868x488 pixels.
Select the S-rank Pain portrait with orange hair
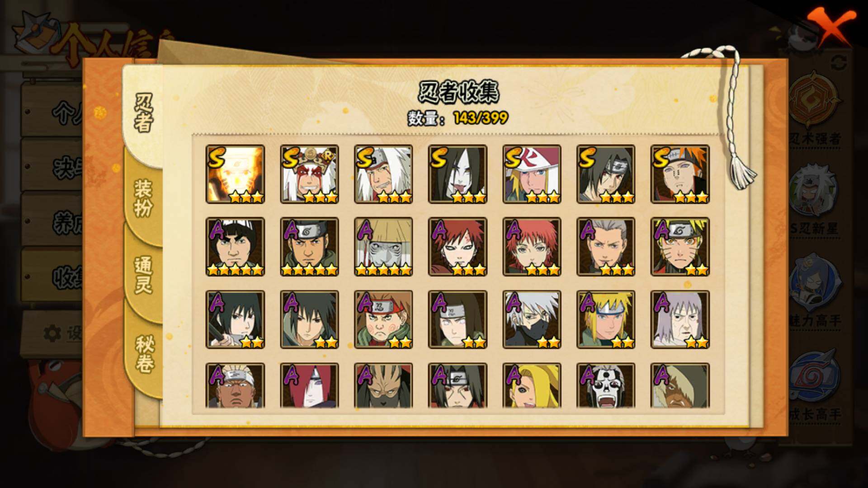(x=680, y=174)
